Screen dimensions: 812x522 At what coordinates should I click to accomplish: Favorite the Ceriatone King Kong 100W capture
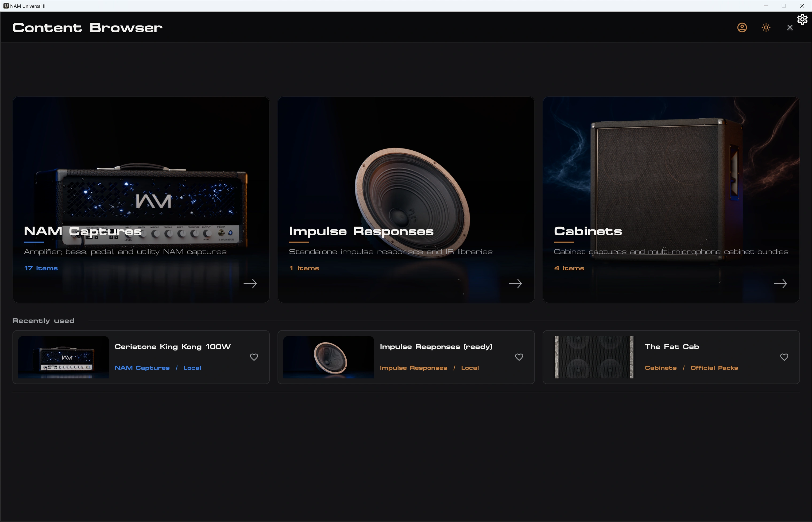pos(254,357)
